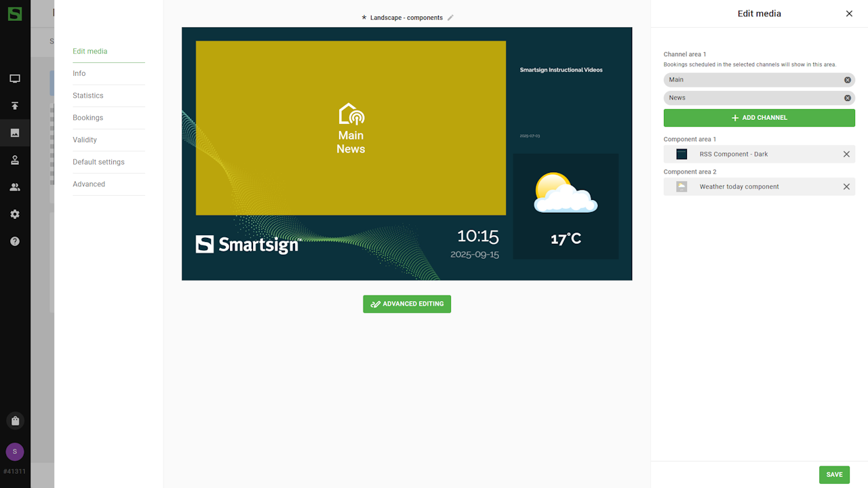The width and height of the screenshot is (868, 488).
Task: Remove the Weather today component
Action: pyautogui.click(x=846, y=187)
